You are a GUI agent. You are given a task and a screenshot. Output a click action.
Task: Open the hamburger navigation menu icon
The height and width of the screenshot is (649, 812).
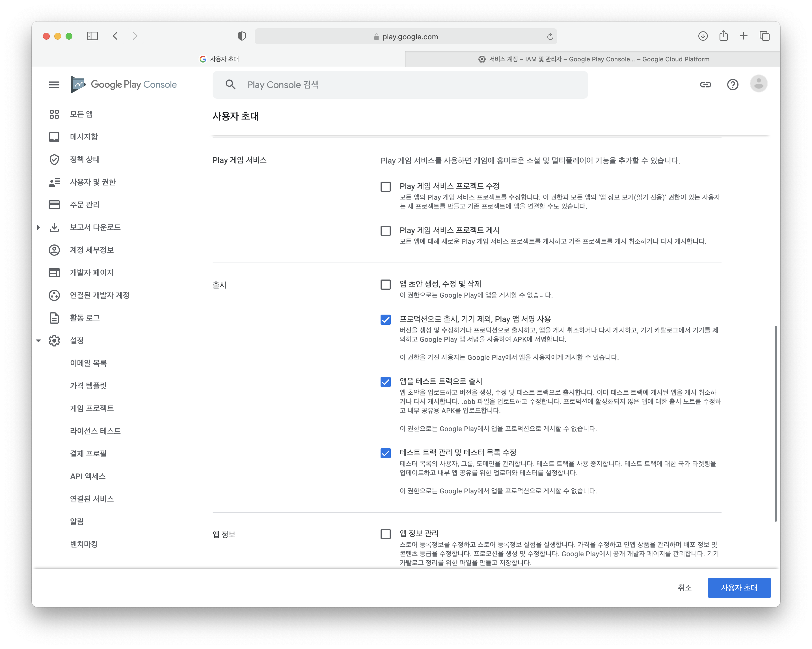click(x=54, y=85)
